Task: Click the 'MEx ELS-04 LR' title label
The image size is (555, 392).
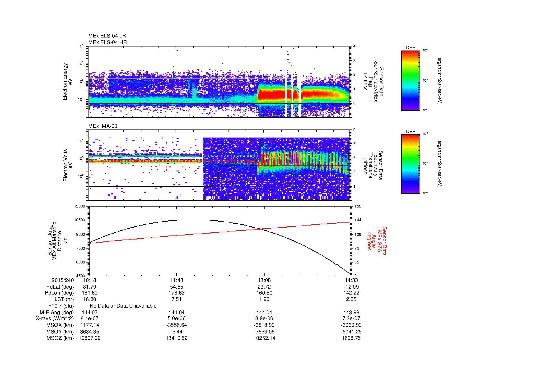Action: [107, 36]
